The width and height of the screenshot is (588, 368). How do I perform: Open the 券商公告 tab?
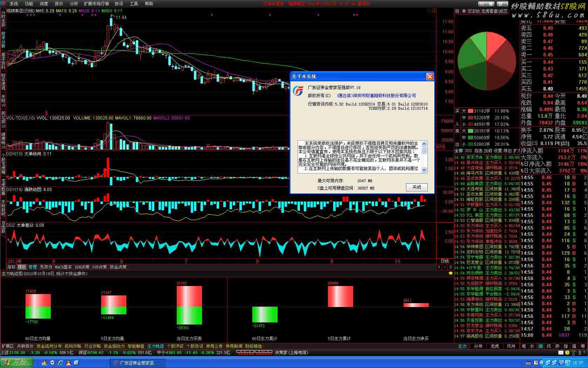(x=214, y=346)
